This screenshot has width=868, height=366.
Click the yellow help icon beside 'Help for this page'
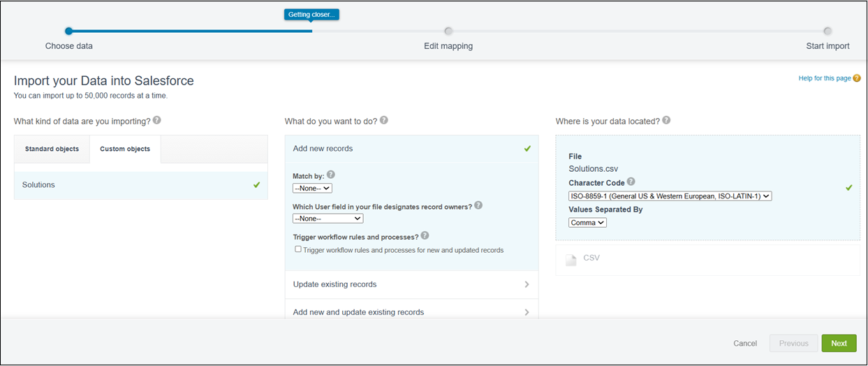857,78
